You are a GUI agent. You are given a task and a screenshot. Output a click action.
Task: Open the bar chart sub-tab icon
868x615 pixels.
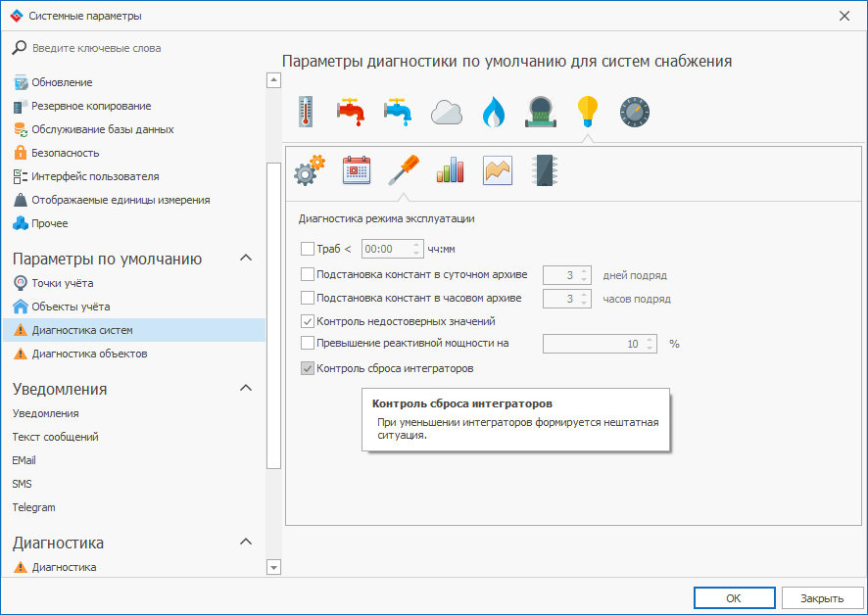451,170
